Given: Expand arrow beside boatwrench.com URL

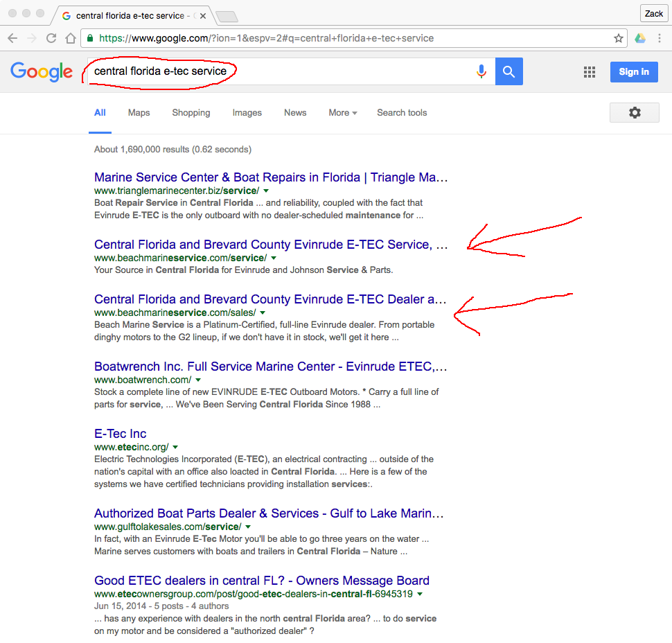Looking at the screenshot, I should 198,380.
